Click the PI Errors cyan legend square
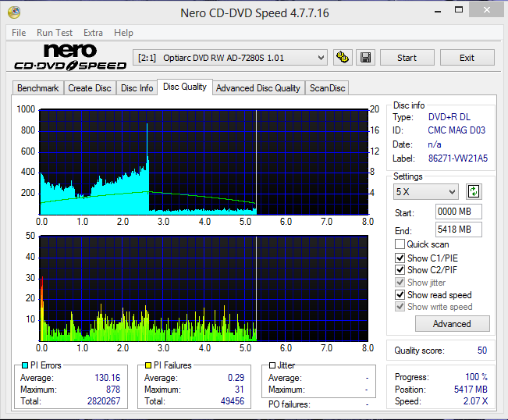This screenshot has width=508, height=420. (25, 365)
